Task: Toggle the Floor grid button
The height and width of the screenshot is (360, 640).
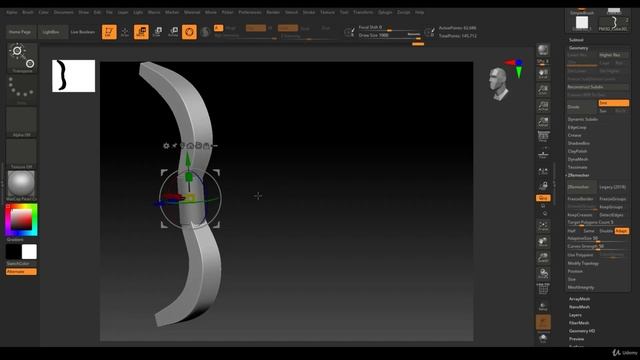Action: point(543,154)
